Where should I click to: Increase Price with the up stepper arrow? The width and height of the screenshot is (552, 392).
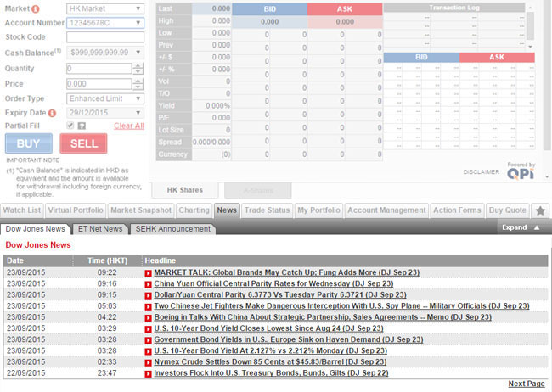coord(138,81)
